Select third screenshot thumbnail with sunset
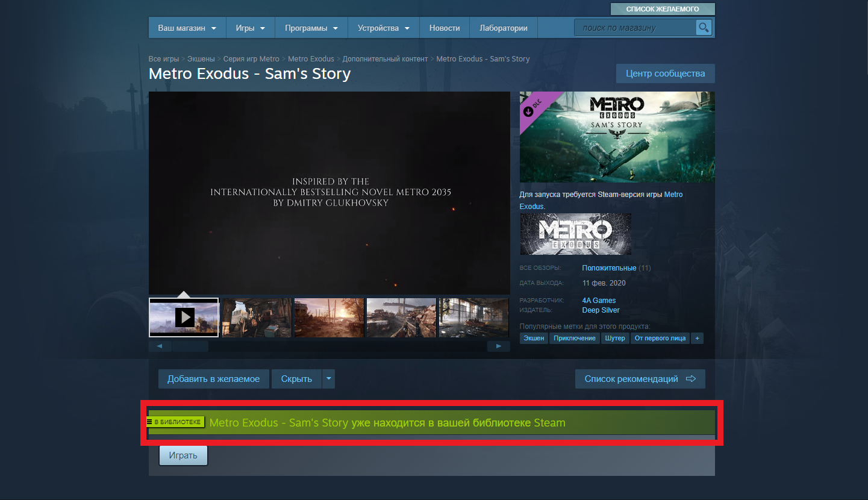This screenshot has width=868, height=500. click(329, 317)
